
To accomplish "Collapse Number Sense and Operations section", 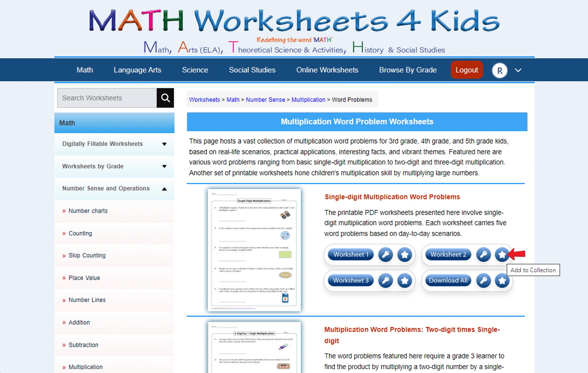I will (114, 188).
